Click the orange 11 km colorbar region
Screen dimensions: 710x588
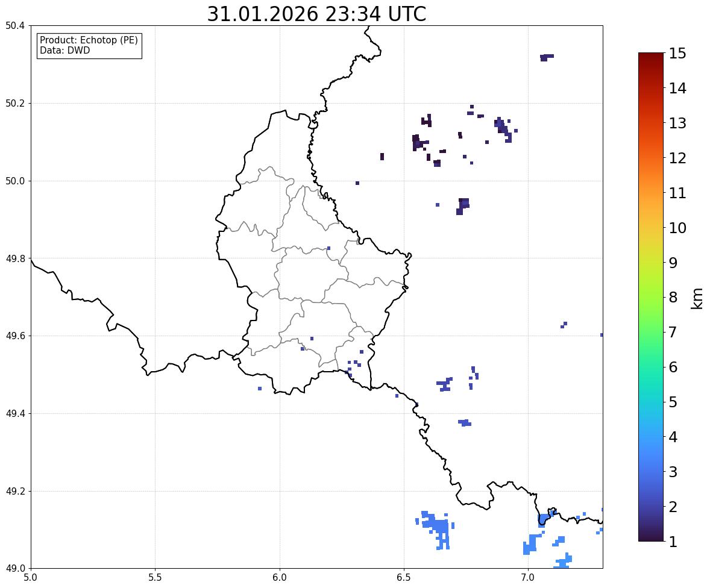(651, 192)
